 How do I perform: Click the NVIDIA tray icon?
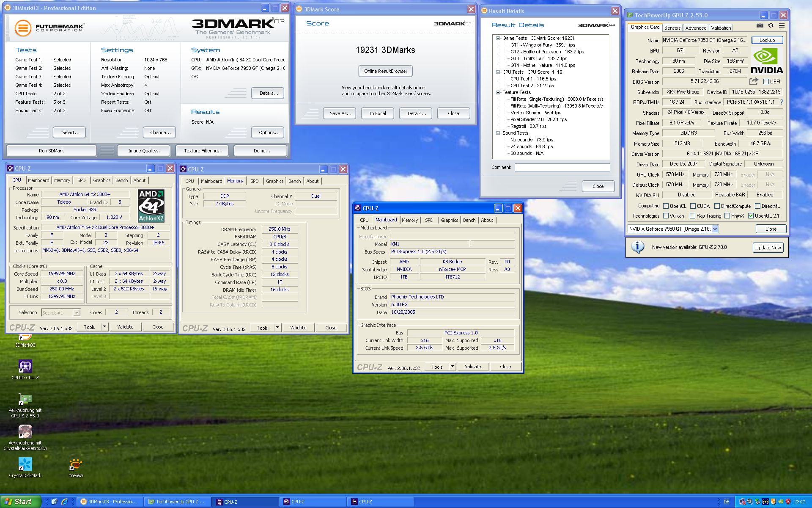point(781,502)
